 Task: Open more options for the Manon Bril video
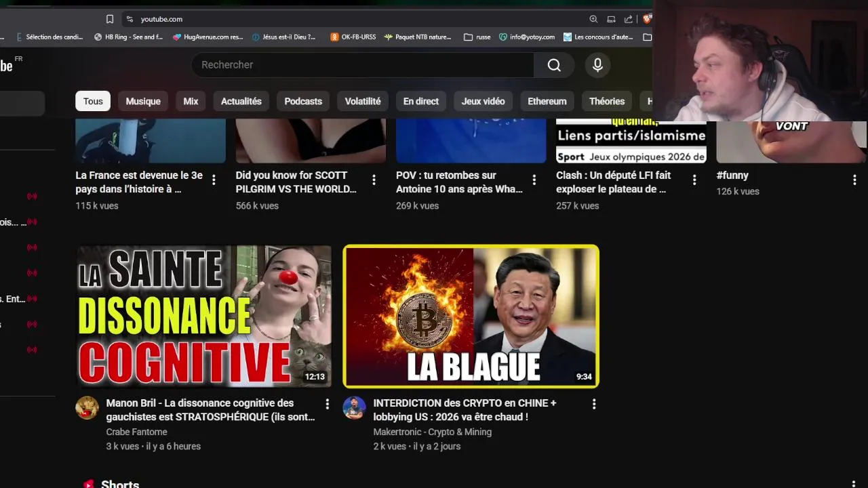[327, 404]
